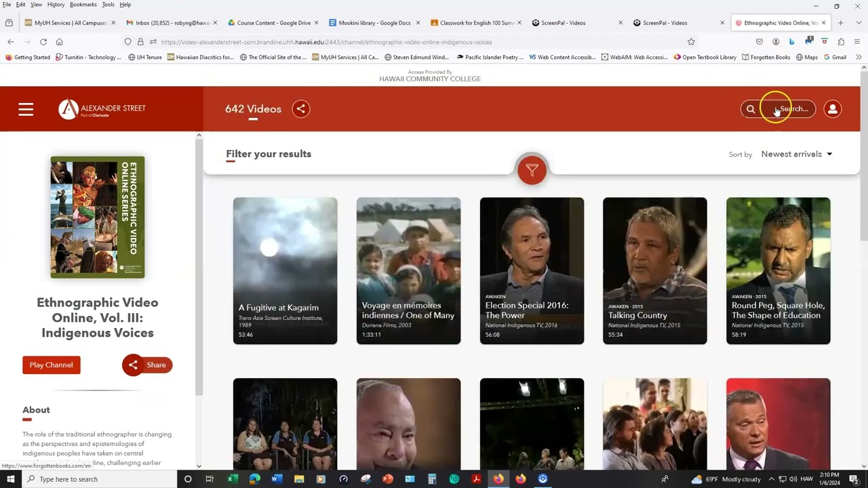Screen dimensions: 868x488
Task: Click the share icon beside 642 Videos
Action: click(x=301, y=108)
